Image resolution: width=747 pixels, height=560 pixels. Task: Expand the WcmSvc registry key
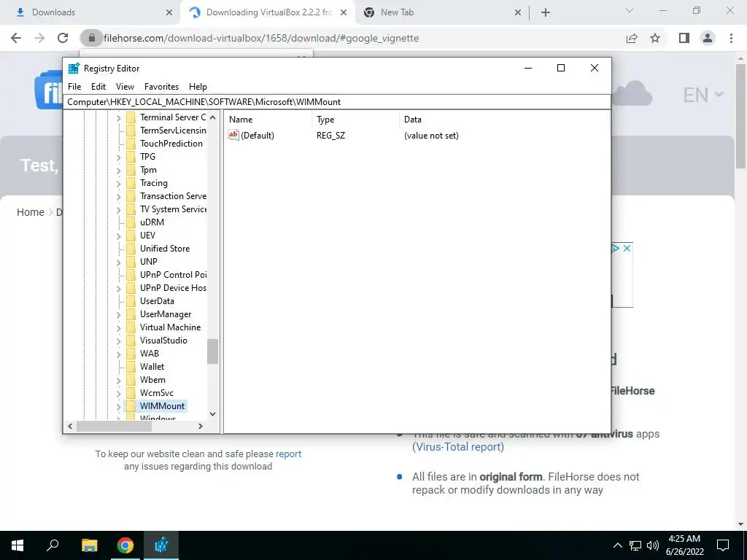click(x=119, y=393)
